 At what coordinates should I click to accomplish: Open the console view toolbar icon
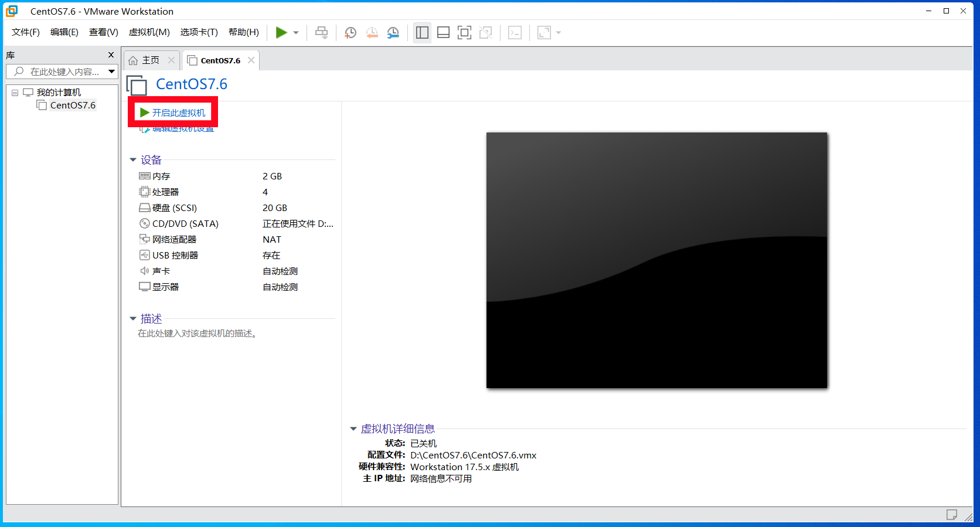coord(515,33)
